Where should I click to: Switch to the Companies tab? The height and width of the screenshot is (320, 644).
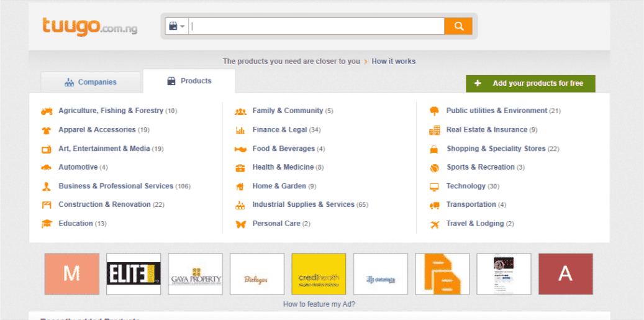click(x=91, y=82)
